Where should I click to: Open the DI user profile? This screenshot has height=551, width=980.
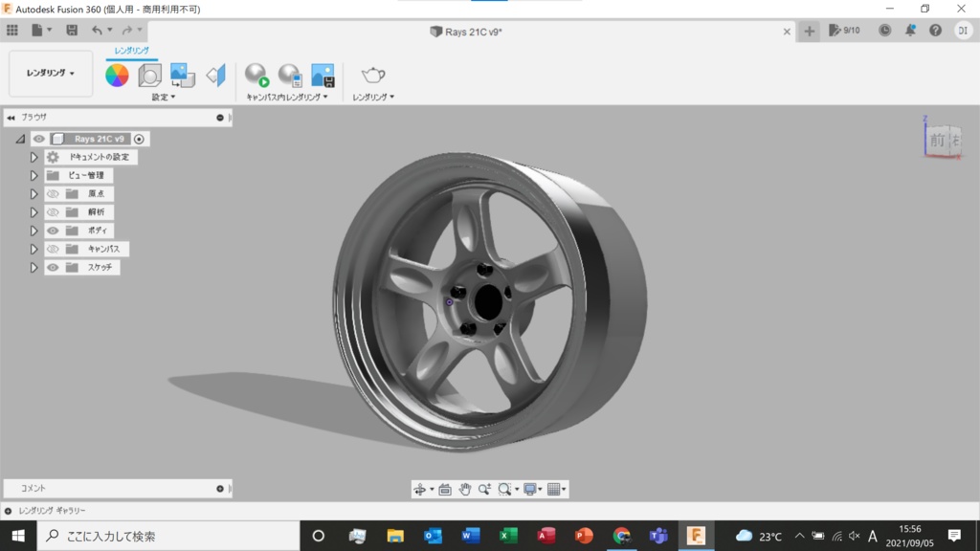coord(963,30)
